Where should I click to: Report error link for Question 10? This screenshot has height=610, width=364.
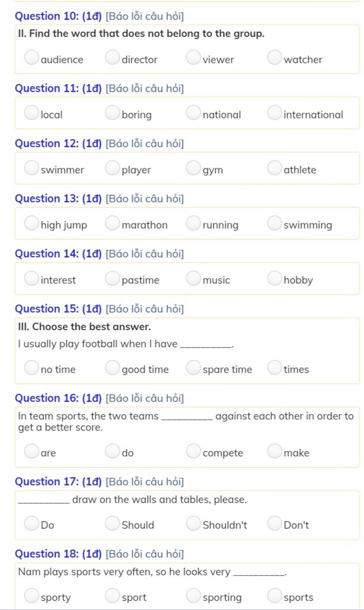pos(145,16)
